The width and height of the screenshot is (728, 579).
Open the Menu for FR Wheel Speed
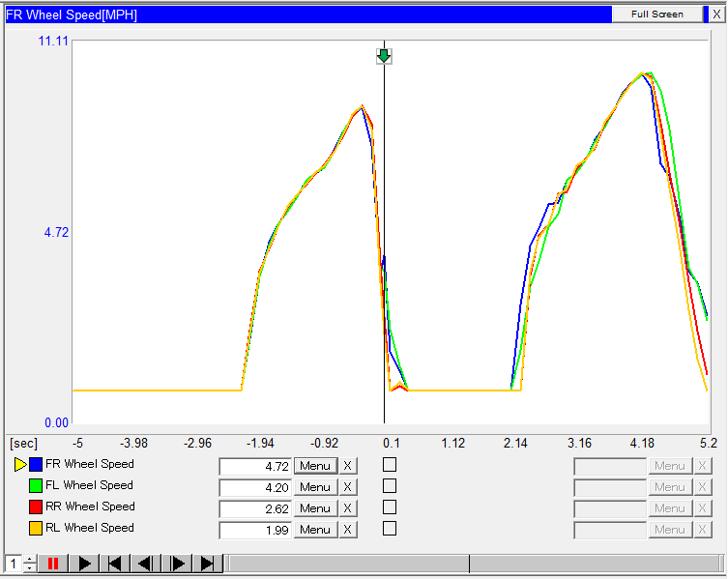(315, 466)
